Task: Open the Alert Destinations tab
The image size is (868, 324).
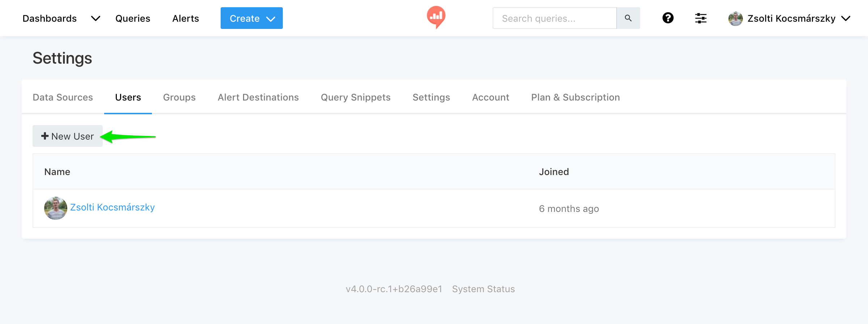Action: [x=258, y=97]
